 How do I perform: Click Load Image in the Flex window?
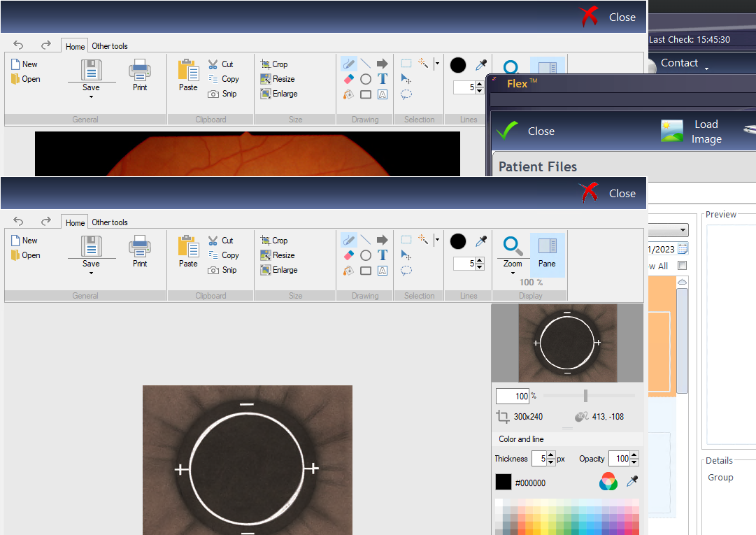692,131
